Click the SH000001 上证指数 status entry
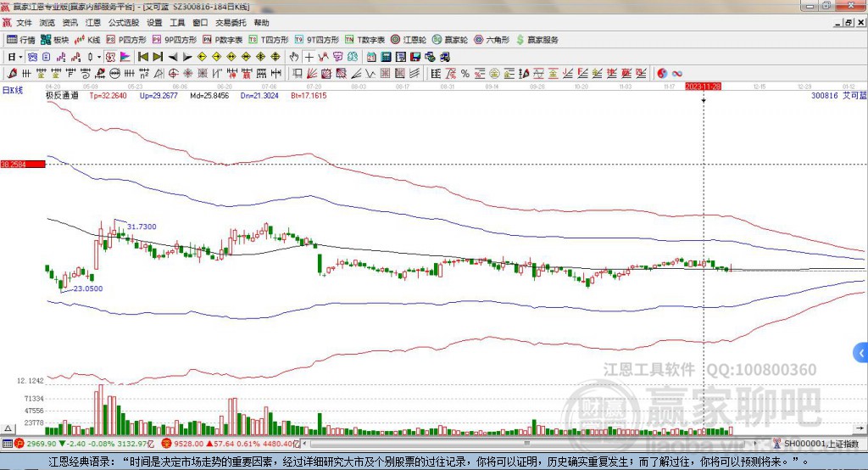Viewport: 868px width, 470px height. (816, 444)
